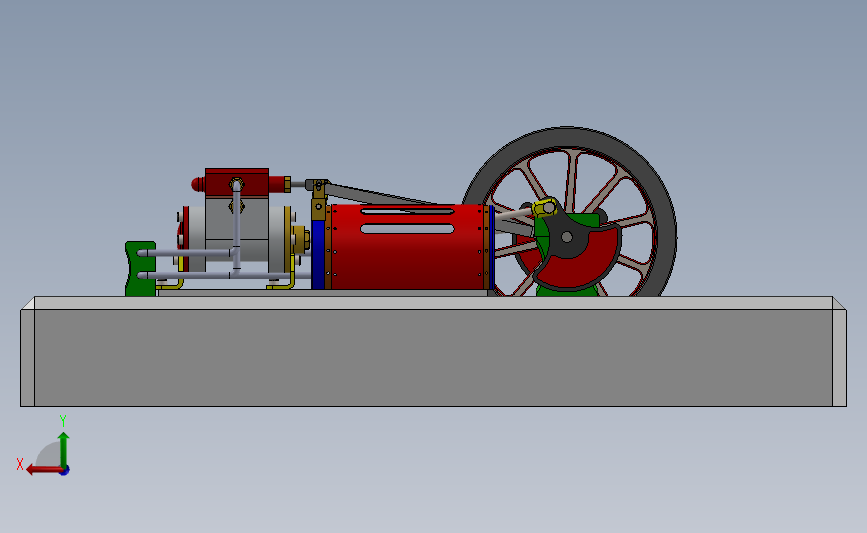867x533 pixels.
Task: Click the green Y axis arrow of triad
Action: pyautogui.click(x=64, y=450)
